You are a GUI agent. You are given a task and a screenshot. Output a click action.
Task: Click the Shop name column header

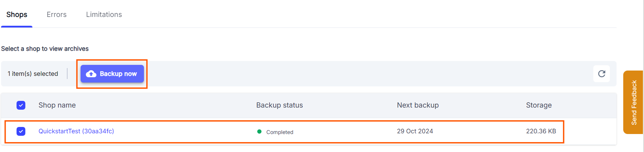point(57,105)
